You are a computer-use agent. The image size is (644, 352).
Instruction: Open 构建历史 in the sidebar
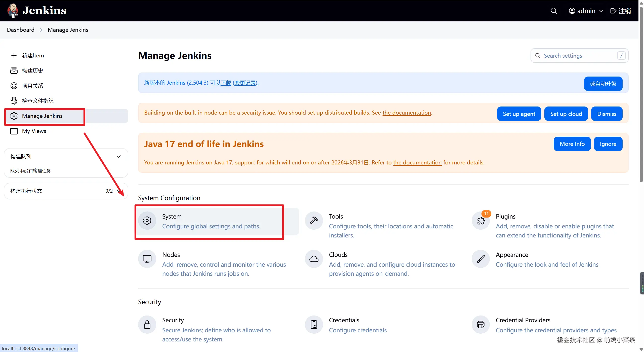[32, 71]
